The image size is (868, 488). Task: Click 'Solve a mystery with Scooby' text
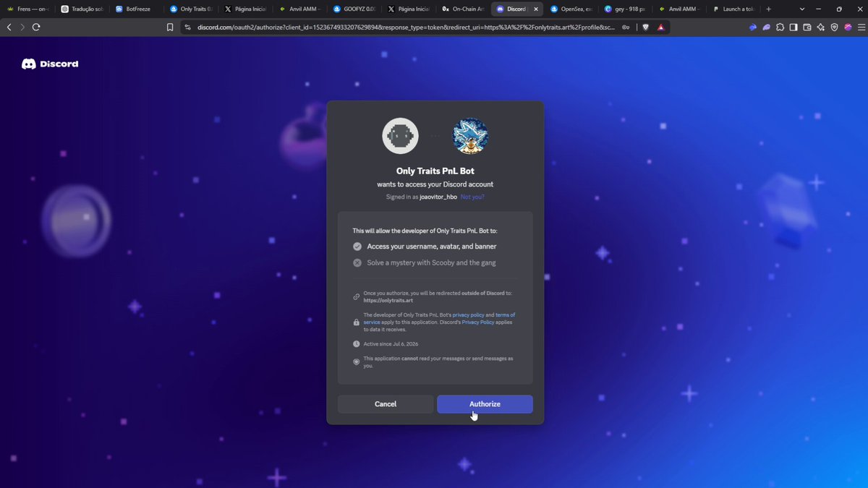pos(431,263)
